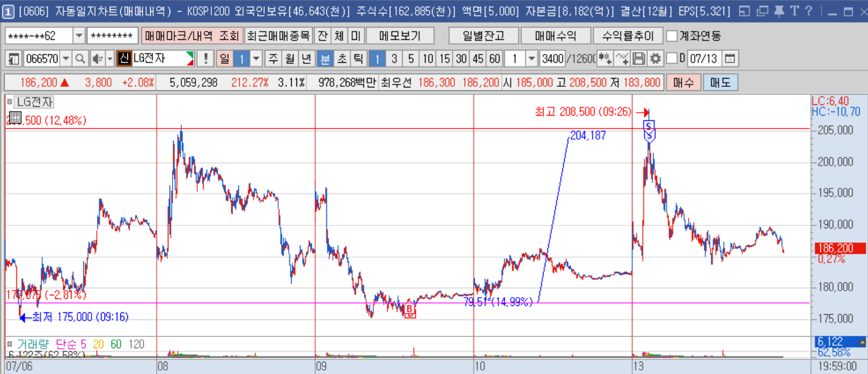Click the T font icon in title bar

[794, 11]
